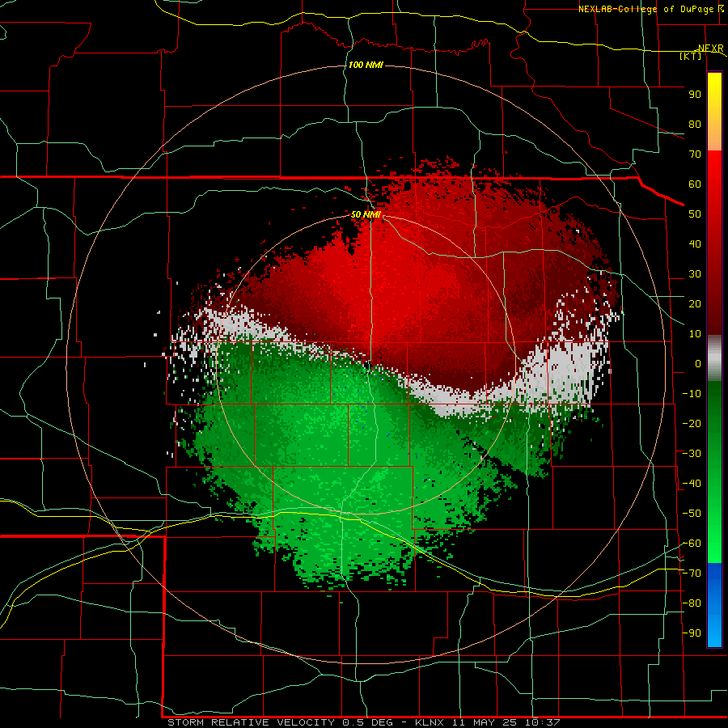Click the yellow segment of the color bar
The image size is (728, 728).
click(x=714, y=99)
